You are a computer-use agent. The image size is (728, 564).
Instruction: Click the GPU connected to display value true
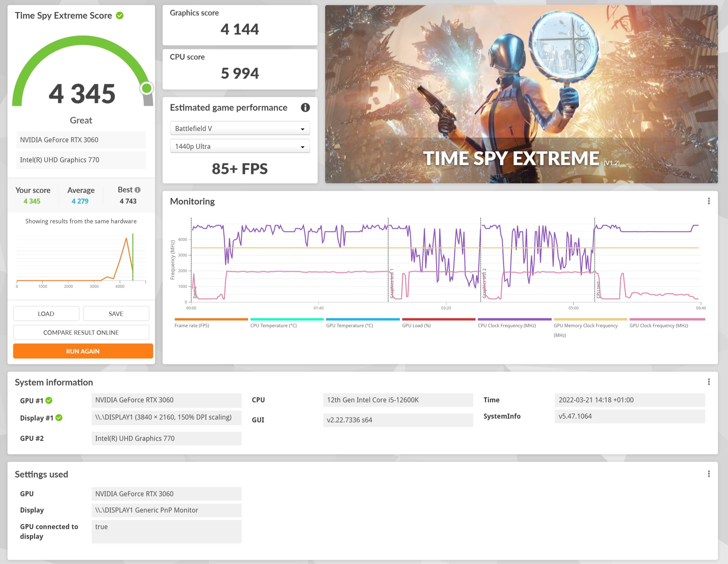[166, 531]
